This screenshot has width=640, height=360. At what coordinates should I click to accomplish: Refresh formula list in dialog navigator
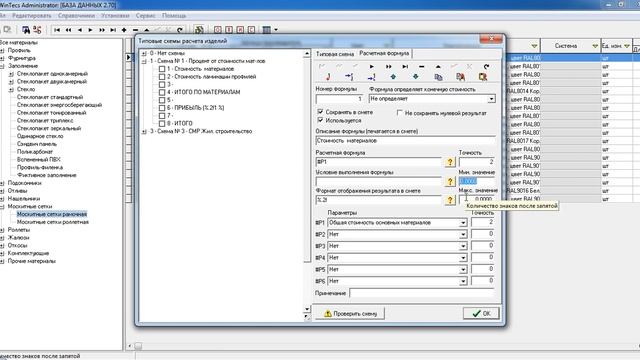tap(486, 67)
